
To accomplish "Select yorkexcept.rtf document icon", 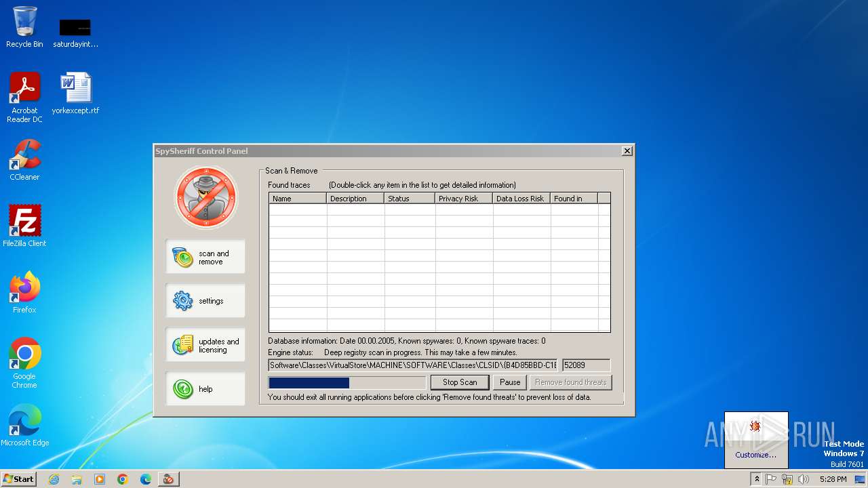I will 75,94.
